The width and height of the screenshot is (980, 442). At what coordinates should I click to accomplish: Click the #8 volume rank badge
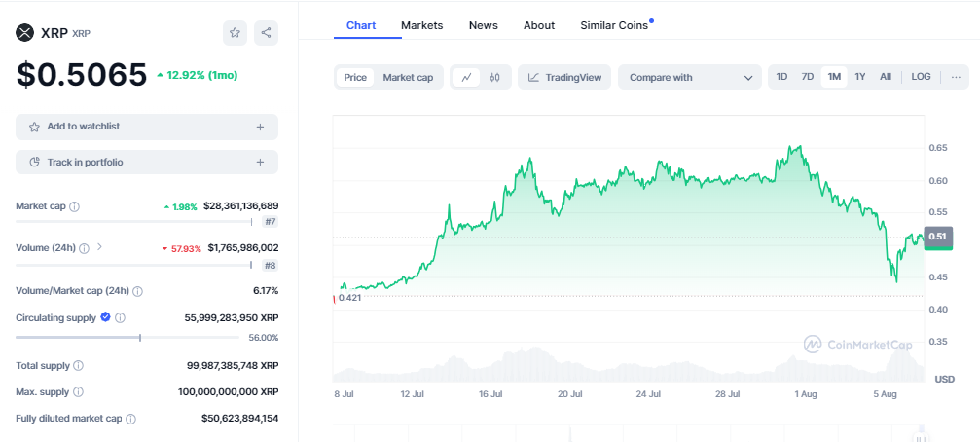270,266
